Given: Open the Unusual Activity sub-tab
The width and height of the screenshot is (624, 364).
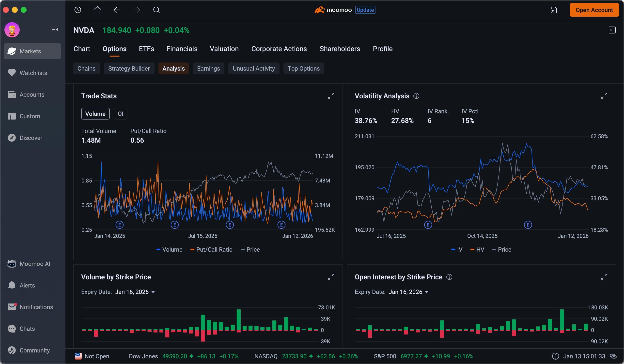Looking at the screenshot, I should 254,69.
